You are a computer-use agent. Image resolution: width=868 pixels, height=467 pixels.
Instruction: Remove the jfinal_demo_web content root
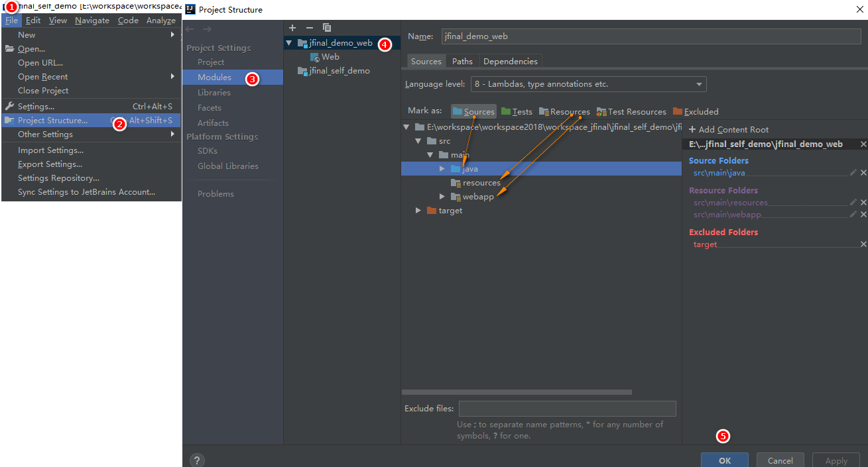863,144
